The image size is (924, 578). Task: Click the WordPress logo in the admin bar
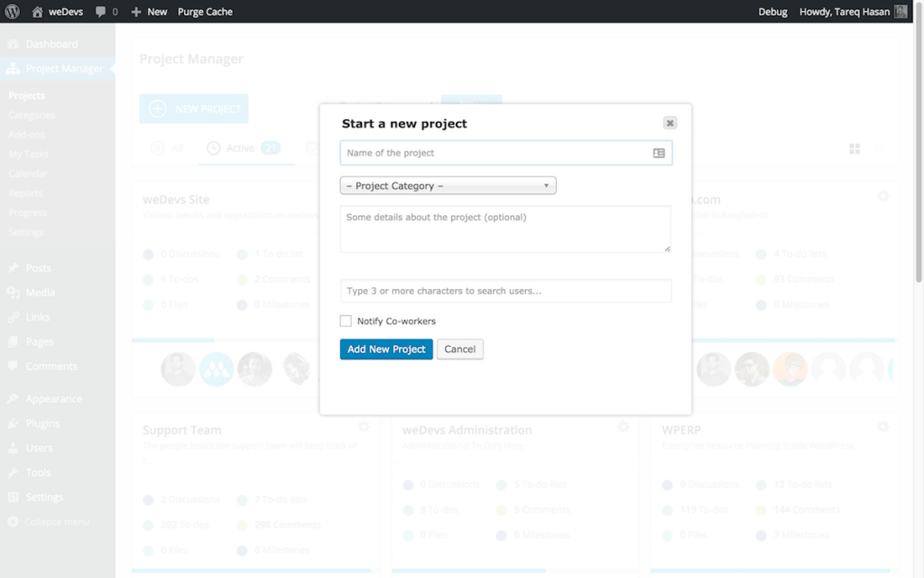click(10, 12)
